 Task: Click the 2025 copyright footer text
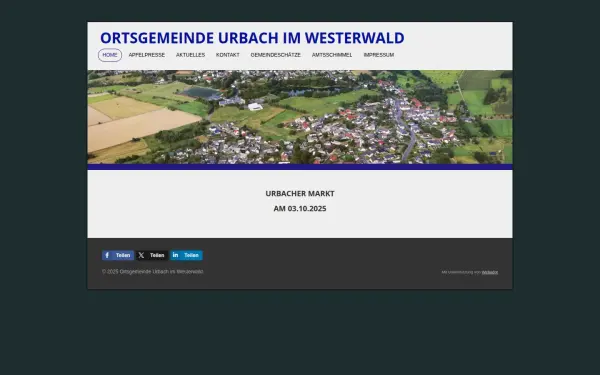coord(153,272)
